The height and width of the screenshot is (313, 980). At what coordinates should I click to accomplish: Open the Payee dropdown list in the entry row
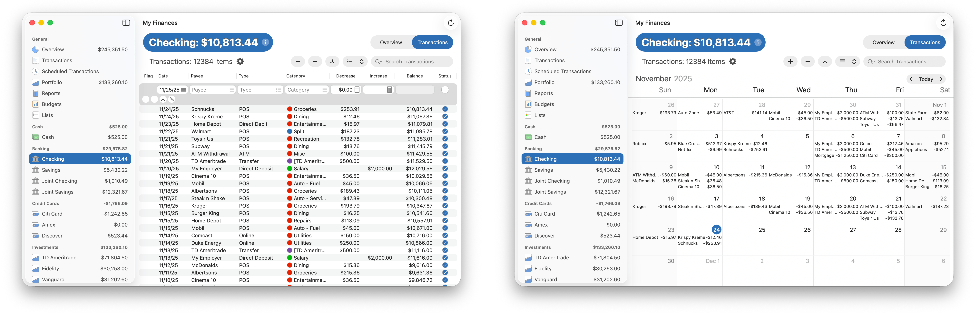pos(231,90)
